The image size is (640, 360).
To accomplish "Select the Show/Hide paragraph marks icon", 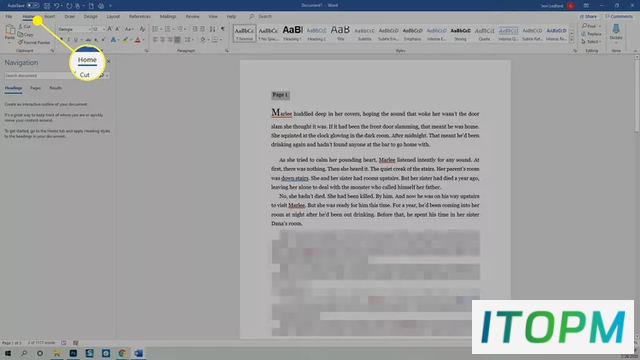I will pyautogui.click(x=222, y=29).
